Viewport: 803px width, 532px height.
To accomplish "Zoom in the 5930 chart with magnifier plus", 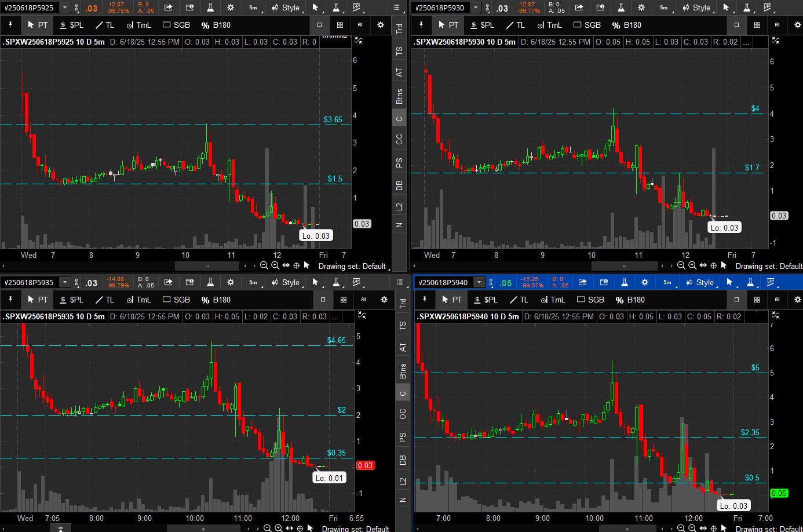I will [692, 265].
